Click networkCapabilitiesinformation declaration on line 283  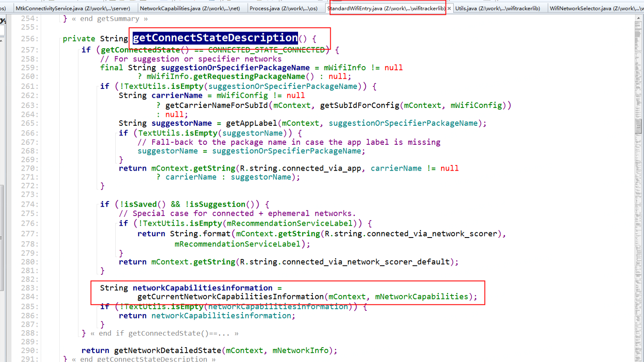[203, 288]
